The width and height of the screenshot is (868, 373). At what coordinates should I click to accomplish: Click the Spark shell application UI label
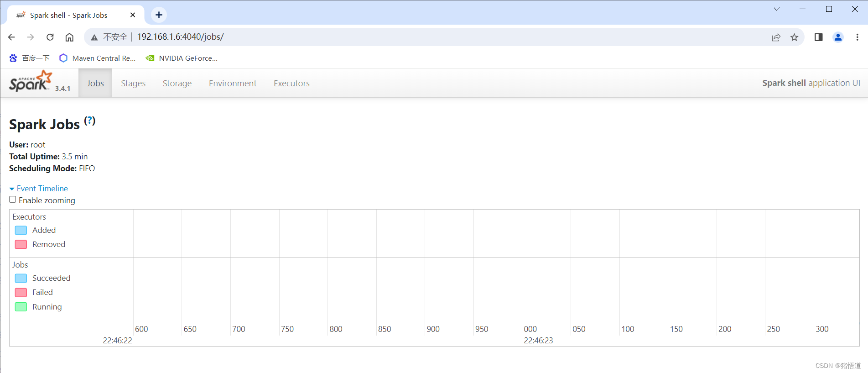pos(811,83)
